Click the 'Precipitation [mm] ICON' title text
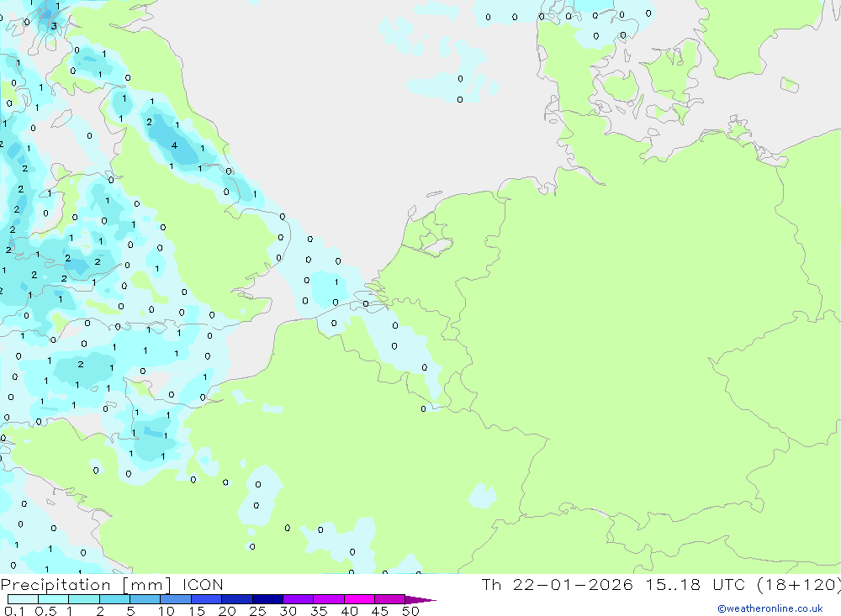The image size is (841, 616). 112,585
